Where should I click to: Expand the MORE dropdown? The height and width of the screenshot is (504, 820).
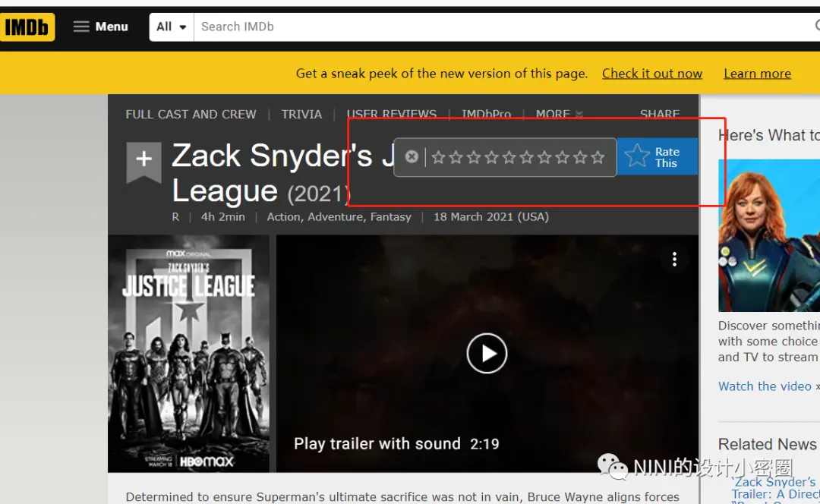point(559,113)
